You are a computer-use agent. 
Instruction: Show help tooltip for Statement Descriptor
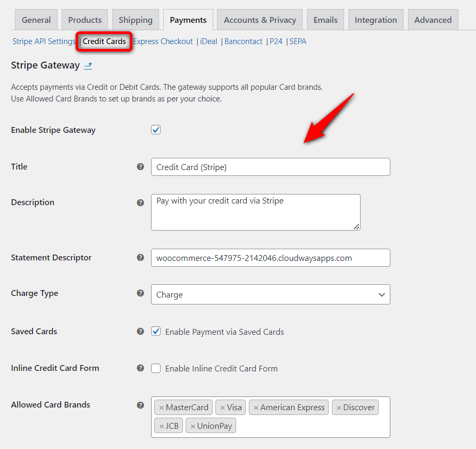coord(140,258)
